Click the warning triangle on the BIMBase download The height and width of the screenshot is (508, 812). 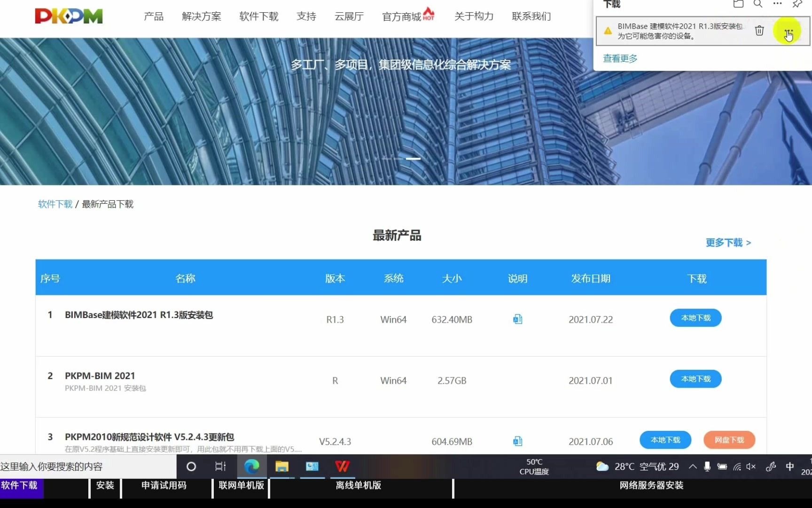click(608, 31)
